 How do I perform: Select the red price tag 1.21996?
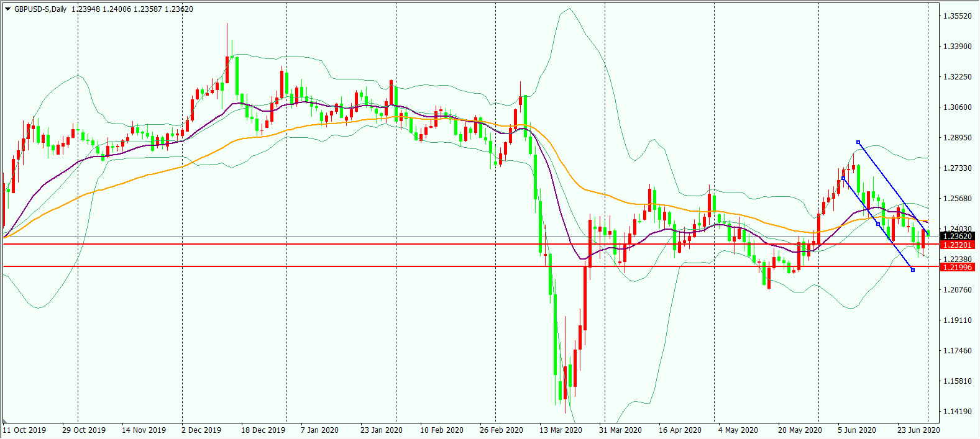958,267
